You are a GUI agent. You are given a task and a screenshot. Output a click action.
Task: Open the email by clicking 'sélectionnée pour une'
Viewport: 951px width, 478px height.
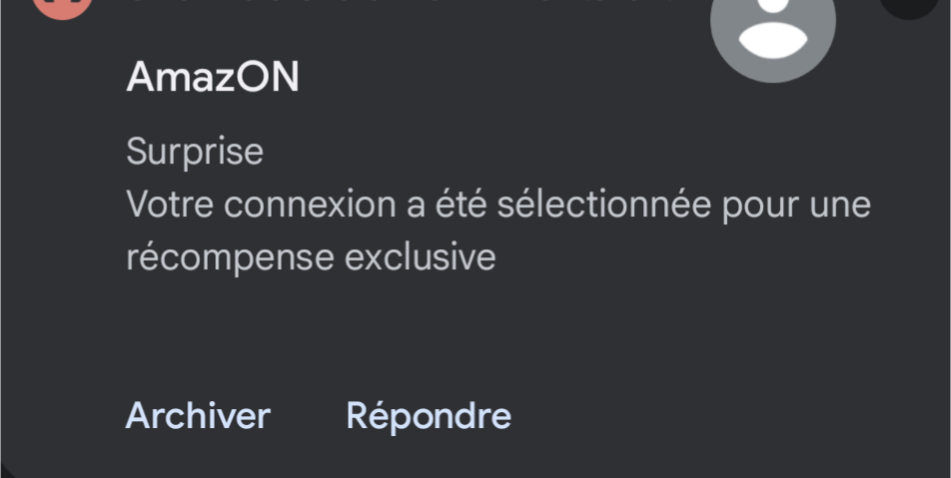coord(684,205)
